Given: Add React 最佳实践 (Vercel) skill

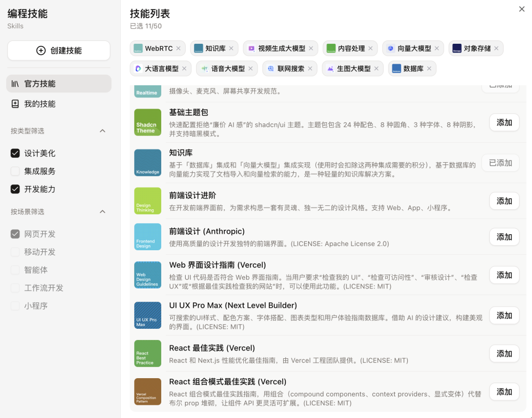Looking at the screenshot, I should coord(504,354).
